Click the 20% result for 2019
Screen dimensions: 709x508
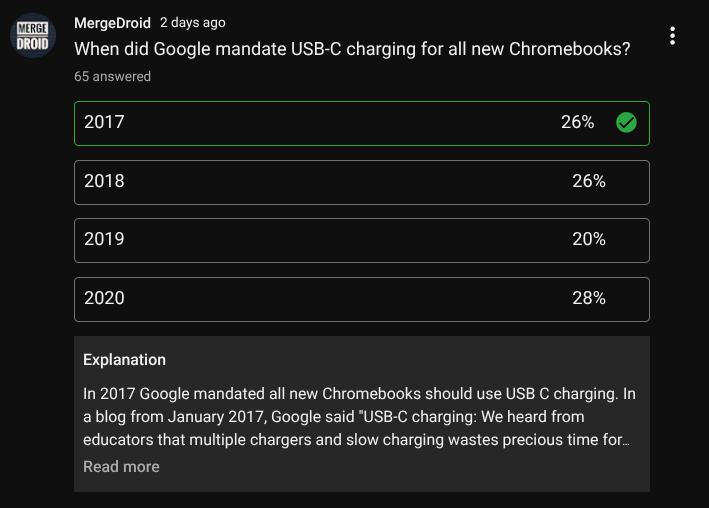coord(588,239)
